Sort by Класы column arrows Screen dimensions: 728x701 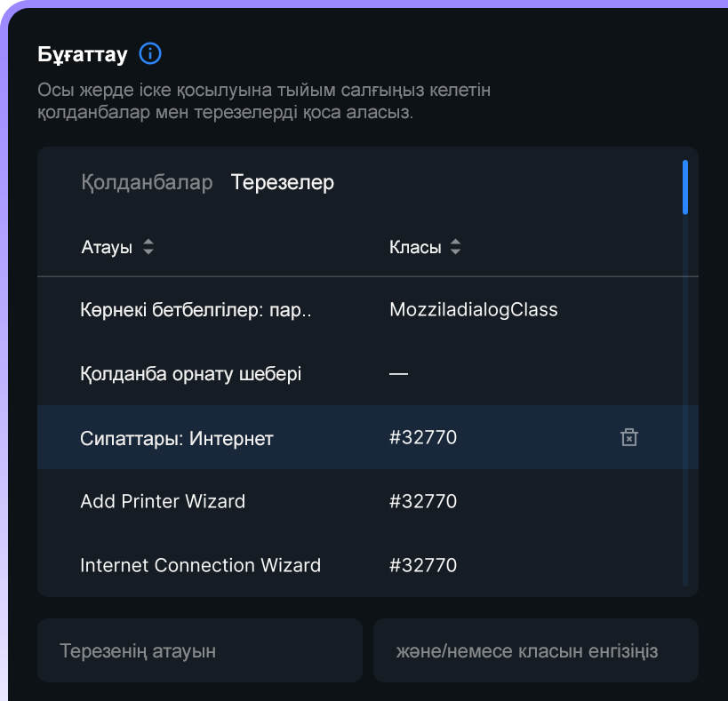455,247
